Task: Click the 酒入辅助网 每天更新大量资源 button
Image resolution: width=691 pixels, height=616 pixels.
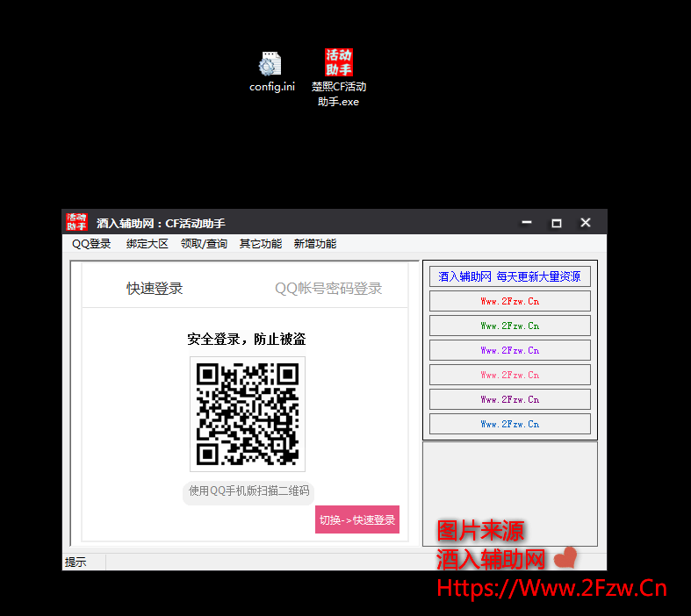Action: tap(510, 276)
